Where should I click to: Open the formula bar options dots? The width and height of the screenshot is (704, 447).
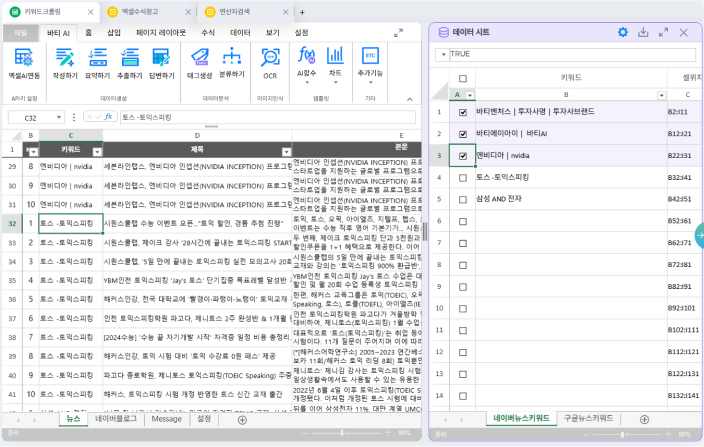point(74,118)
